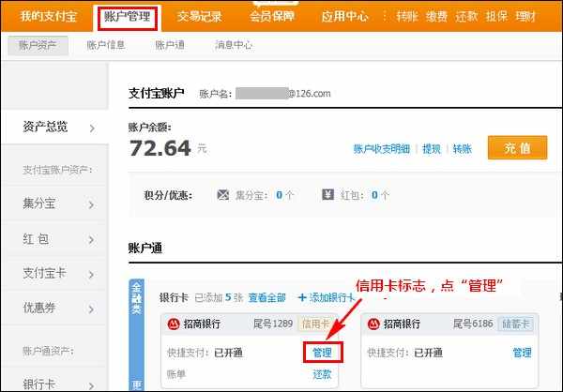
Task: Expand chevron next to 支付宝卡
Action: click(x=92, y=275)
